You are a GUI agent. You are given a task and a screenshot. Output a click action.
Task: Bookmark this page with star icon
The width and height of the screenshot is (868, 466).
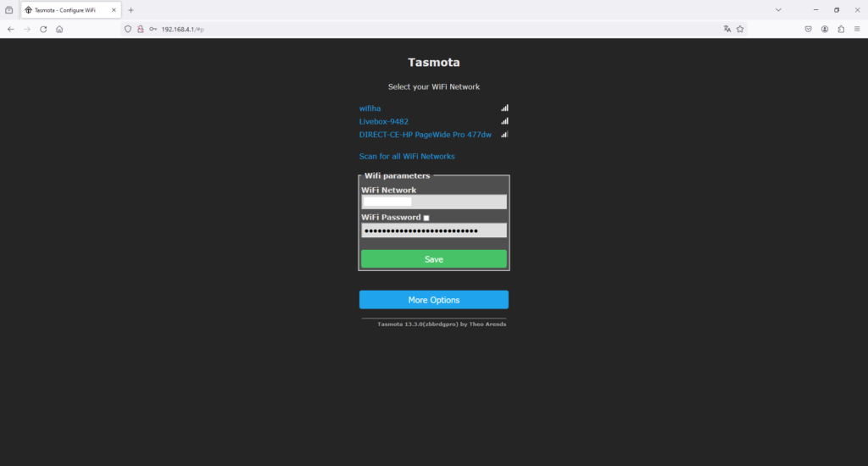tap(740, 30)
